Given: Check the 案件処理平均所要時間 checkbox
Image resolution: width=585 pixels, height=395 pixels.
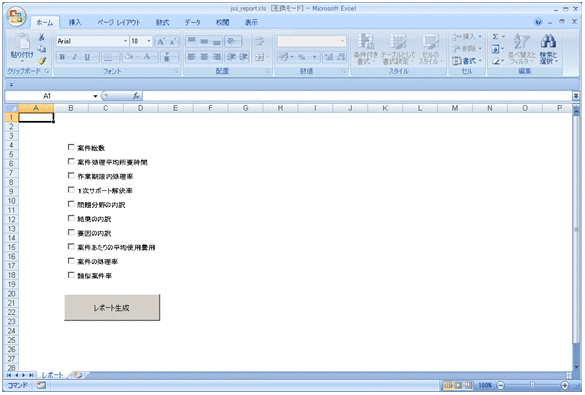Looking at the screenshot, I should [71, 162].
